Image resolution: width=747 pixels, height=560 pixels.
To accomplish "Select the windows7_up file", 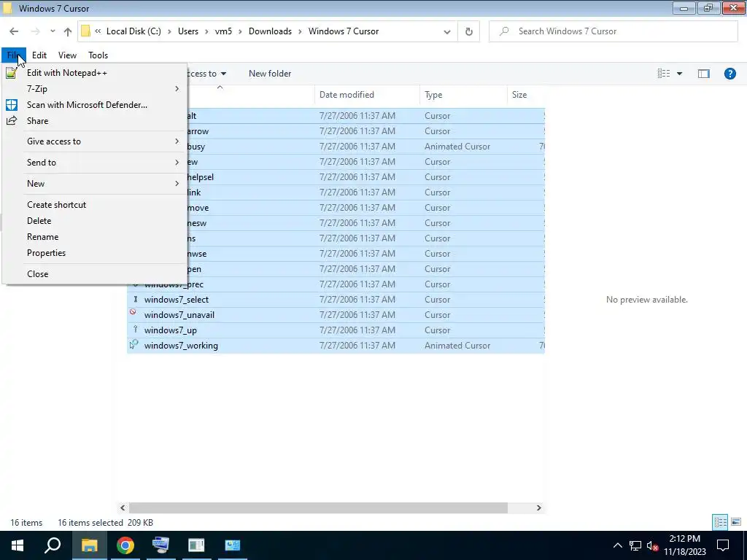I will click(x=336, y=330).
